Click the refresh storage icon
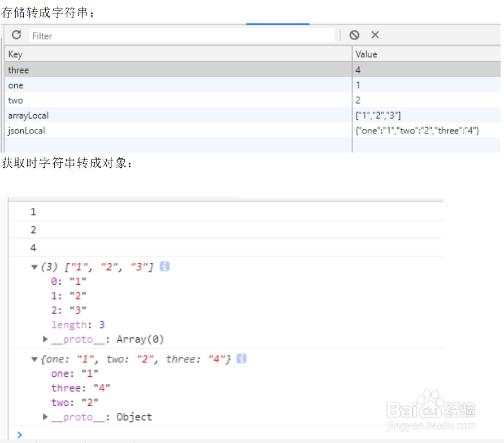Screen dimensions: 504x443 [16, 34]
